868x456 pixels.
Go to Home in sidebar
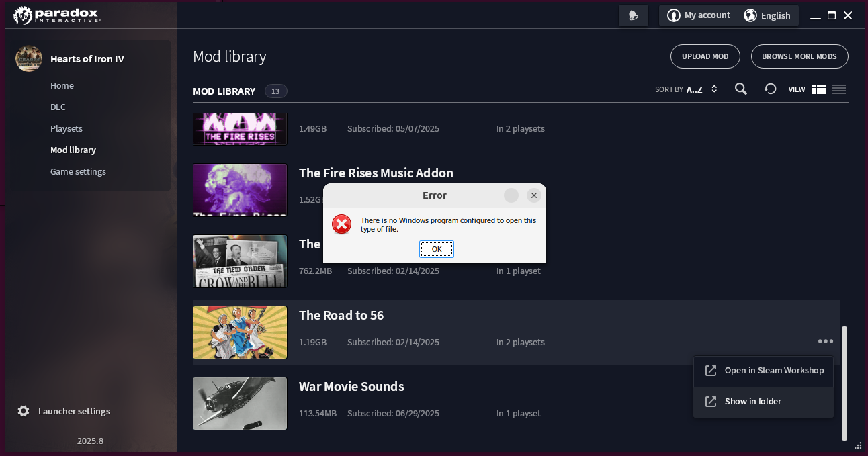point(62,85)
